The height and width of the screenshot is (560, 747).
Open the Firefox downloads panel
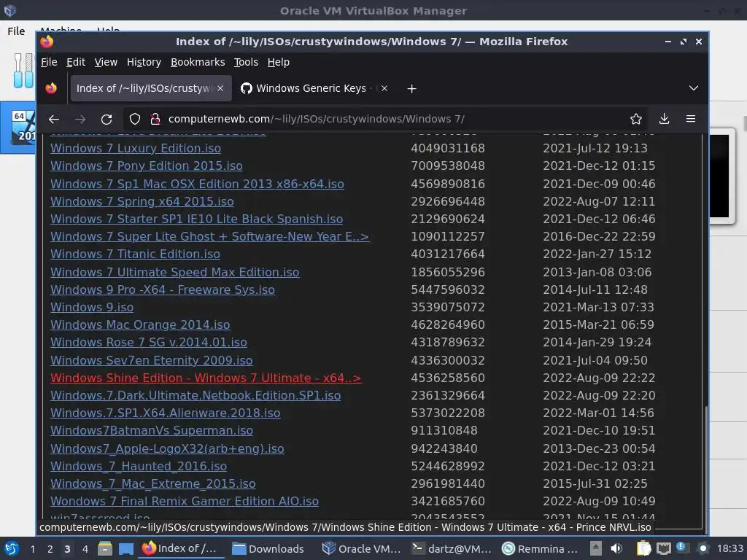tap(664, 119)
